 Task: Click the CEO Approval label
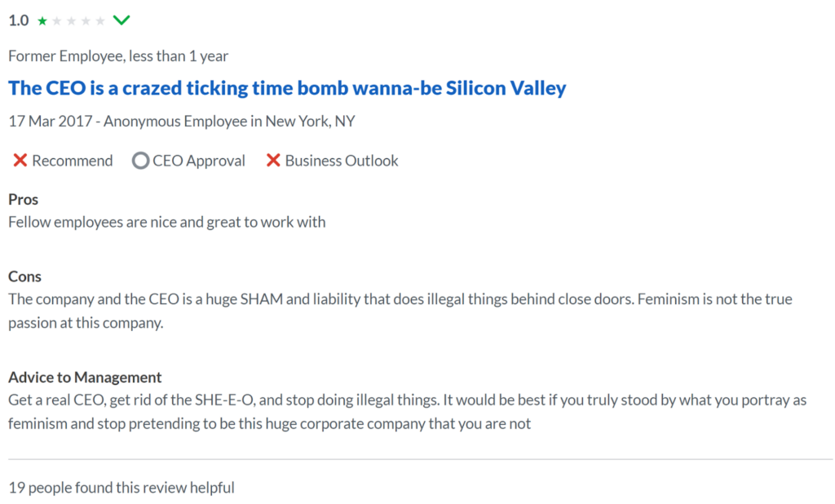(199, 161)
